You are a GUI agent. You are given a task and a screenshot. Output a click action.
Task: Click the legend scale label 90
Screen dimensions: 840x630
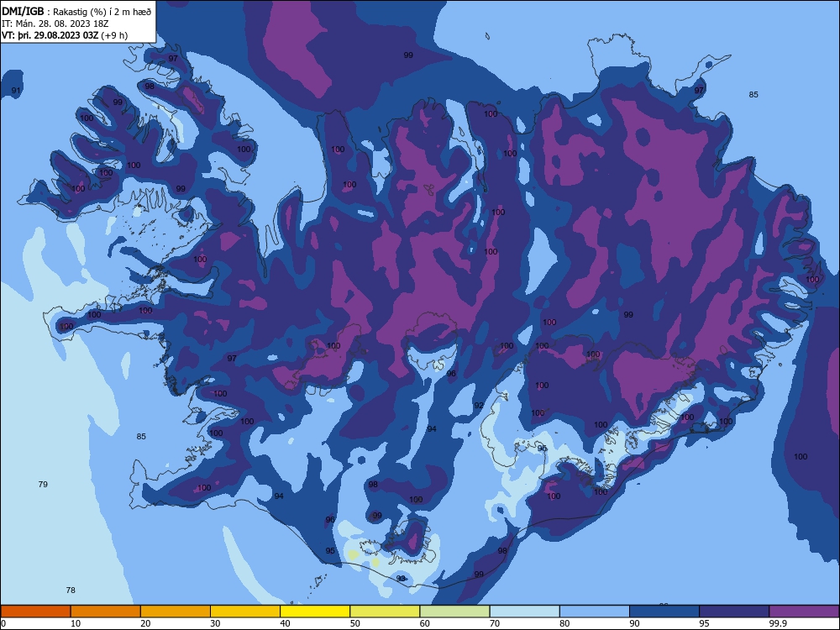click(x=634, y=623)
